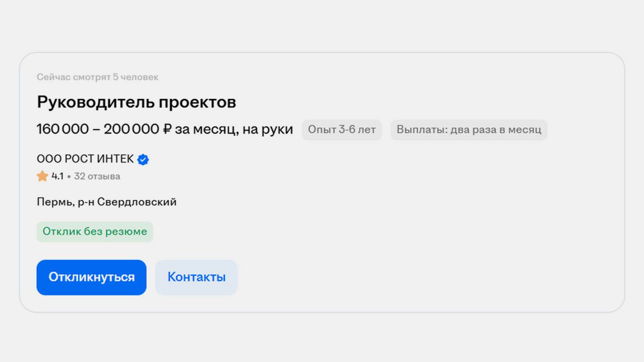
Task: Click the ruble currency symbol
Action: (x=167, y=130)
